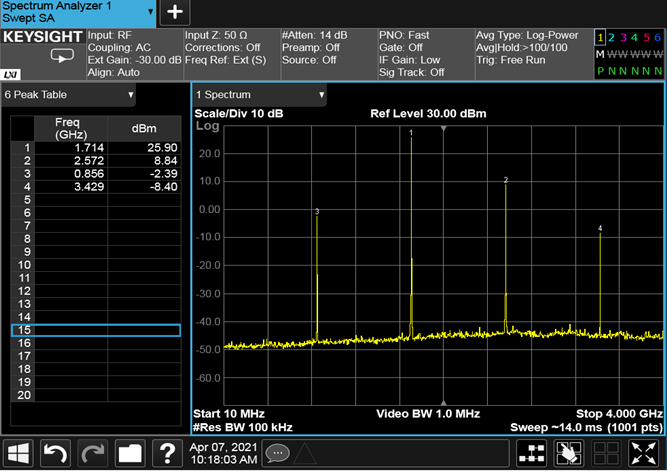Open the file folder icon

[x=130, y=453]
